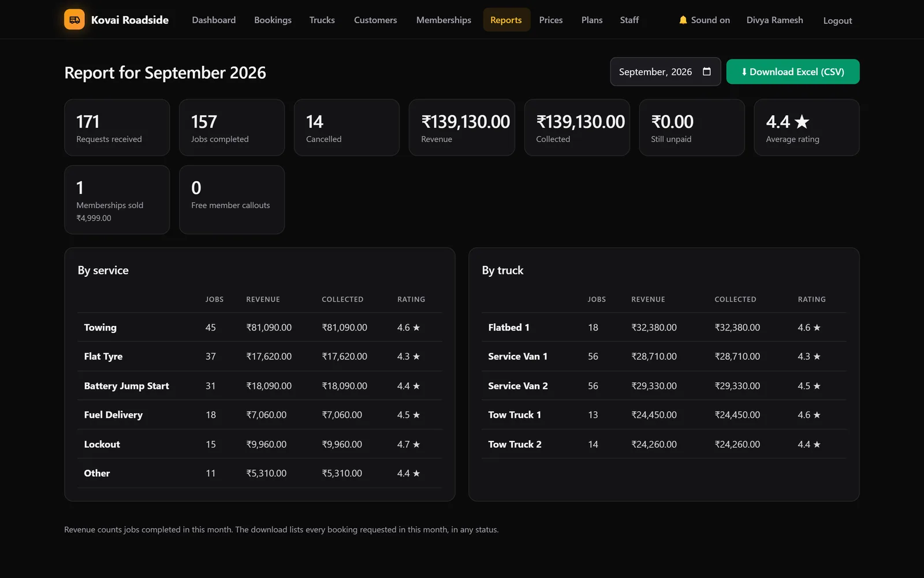Image resolution: width=924 pixels, height=578 pixels.
Task: Click the Fuel Delivery service name
Action: coord(113,414)
